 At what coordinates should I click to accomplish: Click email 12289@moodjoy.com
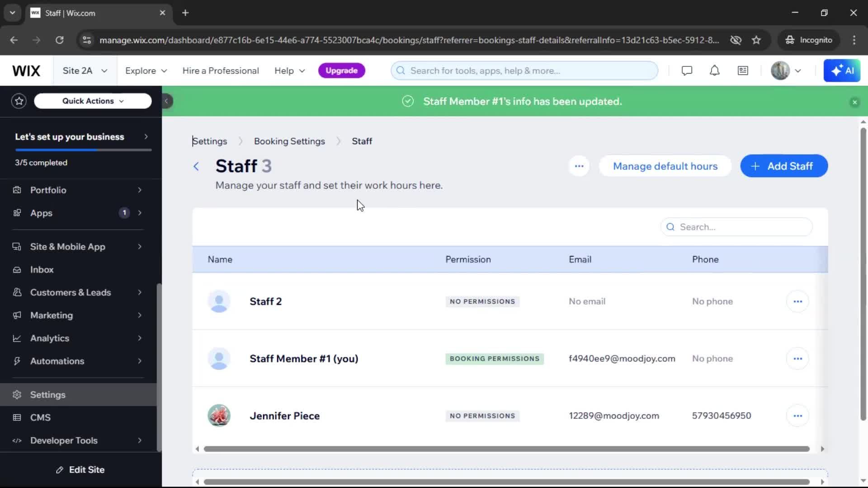[x=614, y=416]
